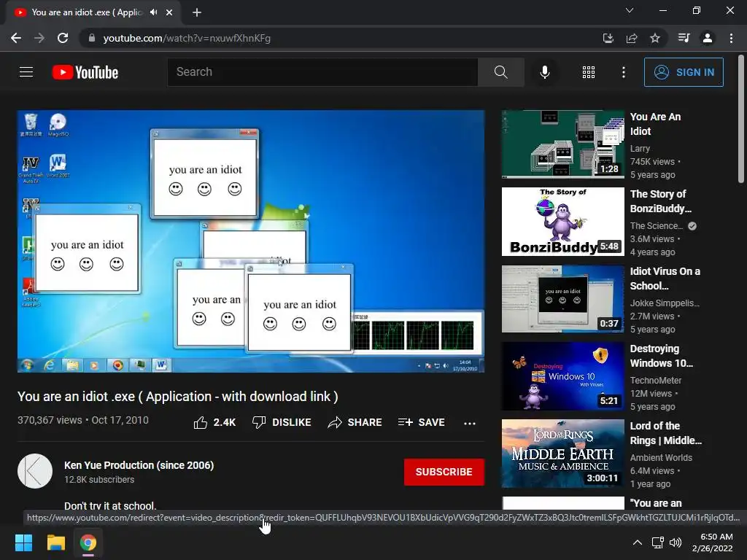747x560 pixels.
Task: Share this page from address bar
Action: click(x=632, y=38)
